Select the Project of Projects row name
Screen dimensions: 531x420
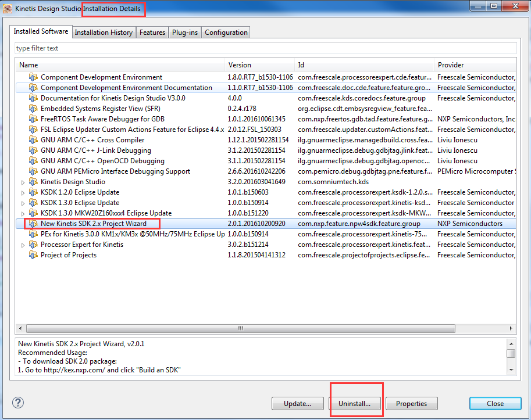[x=69, y=256]
